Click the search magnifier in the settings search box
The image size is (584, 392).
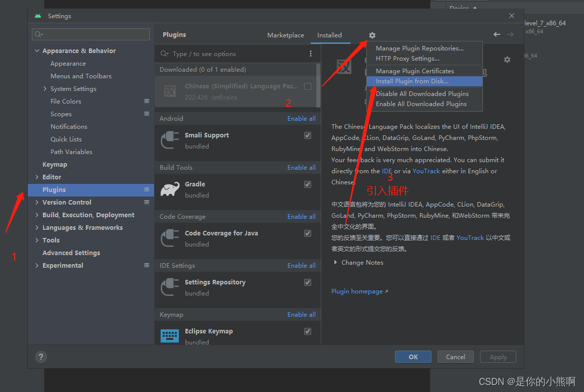point(38,35)
